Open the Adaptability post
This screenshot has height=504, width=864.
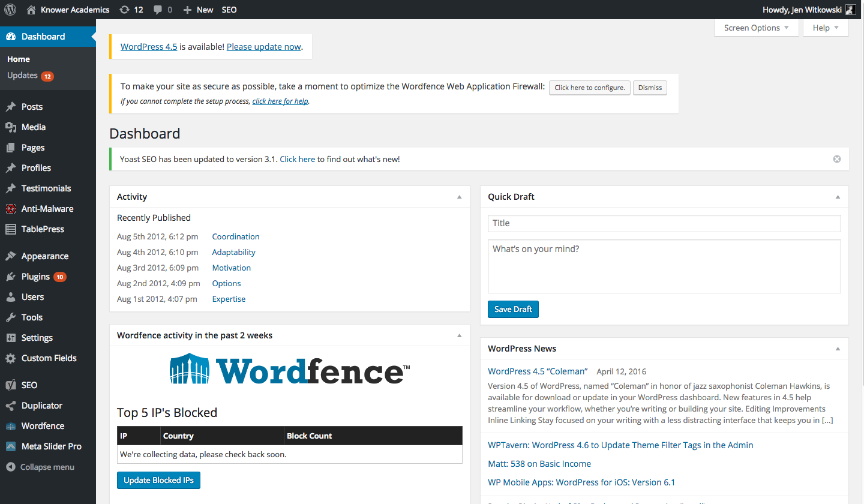[234, 252]
